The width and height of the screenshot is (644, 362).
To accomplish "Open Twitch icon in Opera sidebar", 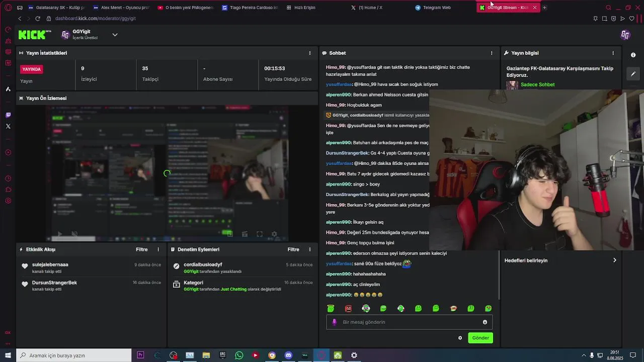I will [x=8, y=115].
